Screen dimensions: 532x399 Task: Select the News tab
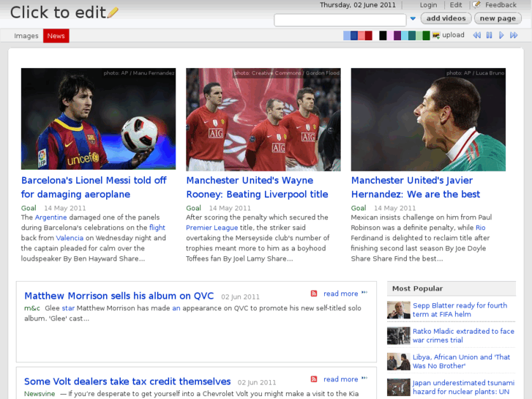pyautogui.click(x=56, y=36)
